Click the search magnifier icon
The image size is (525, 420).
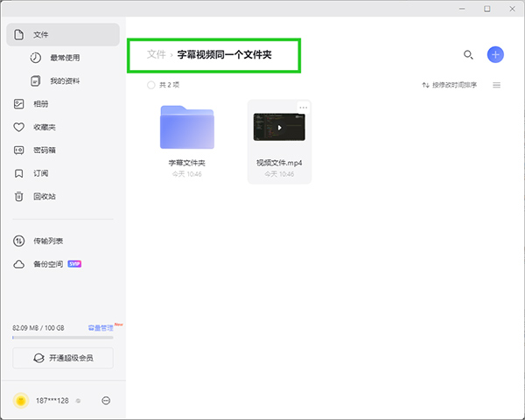pyautogui.click(x=468, y=54)
